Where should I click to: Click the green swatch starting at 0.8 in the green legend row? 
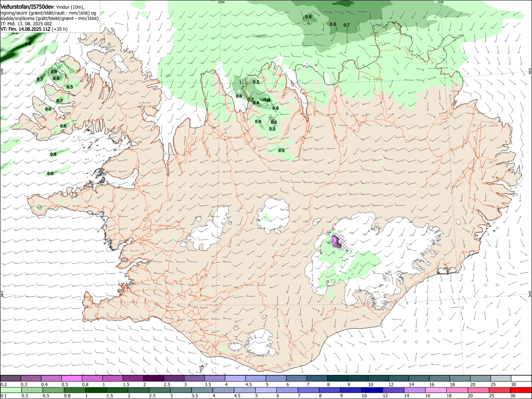pos(74,390)
